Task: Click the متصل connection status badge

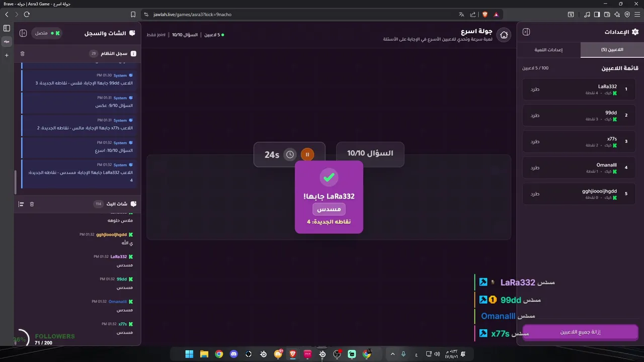Action: [47, 33]
